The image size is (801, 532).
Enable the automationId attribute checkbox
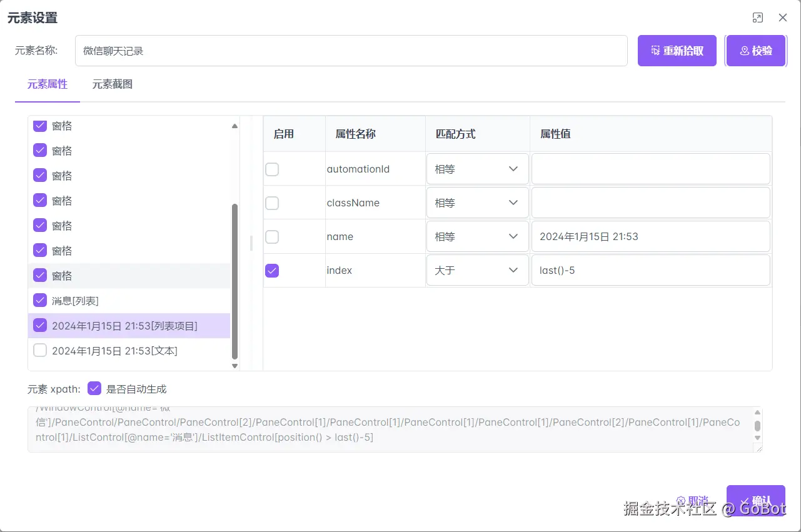(x=272, y=169)
